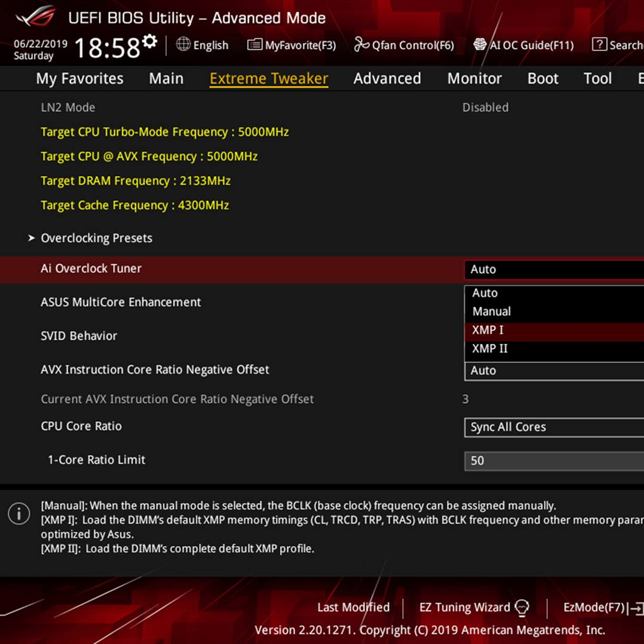Viewport: 644px width, 644px height.
Task: Click the 1-Core Ratio Limit value field
Action: [553, 460]
